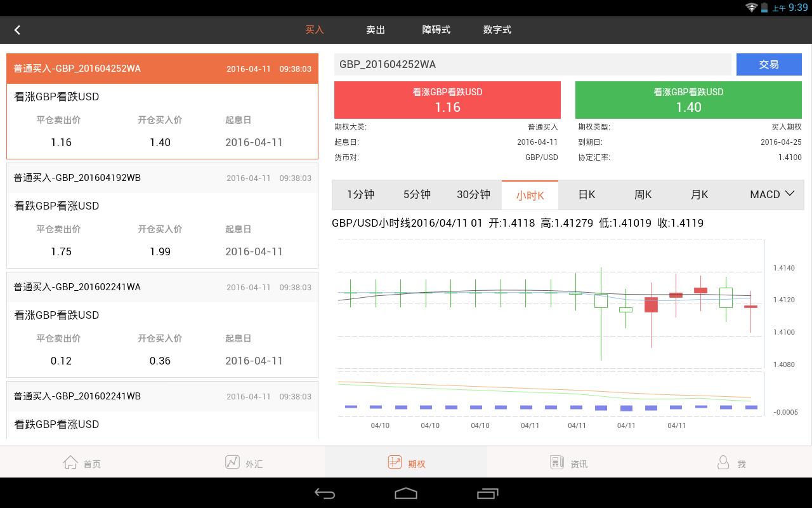Tap the 到期日 2016-04-25 value

[781, 142]
